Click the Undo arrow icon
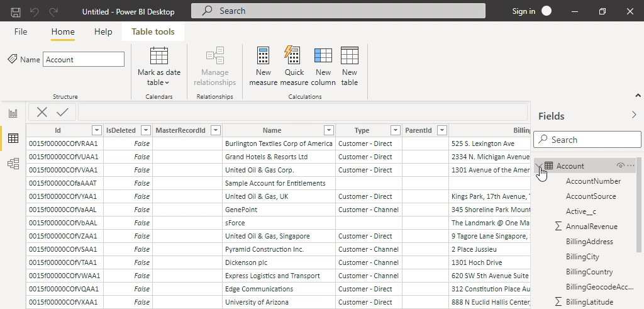 tap(35, 11)
